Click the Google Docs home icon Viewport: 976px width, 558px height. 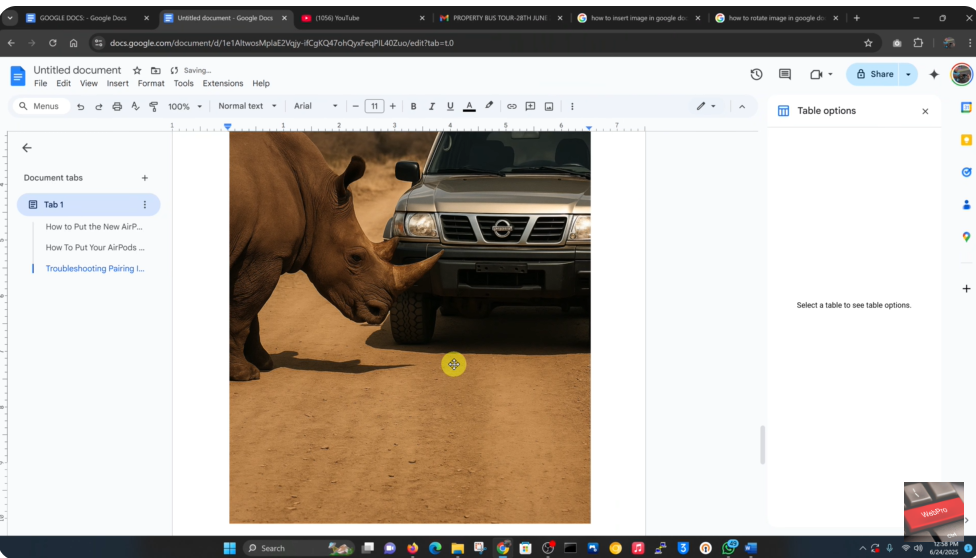(17, 76)
